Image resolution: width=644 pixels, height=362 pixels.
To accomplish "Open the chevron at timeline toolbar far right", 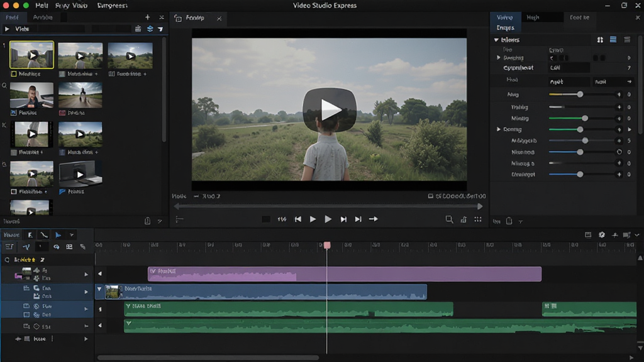I will 637,235.
